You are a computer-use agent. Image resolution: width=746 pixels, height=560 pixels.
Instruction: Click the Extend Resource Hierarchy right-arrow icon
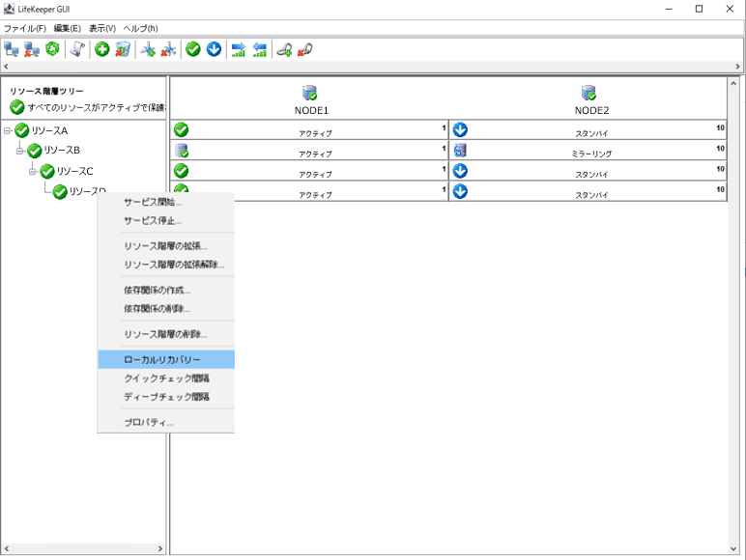pyautogui.click(x=239, y=49)
